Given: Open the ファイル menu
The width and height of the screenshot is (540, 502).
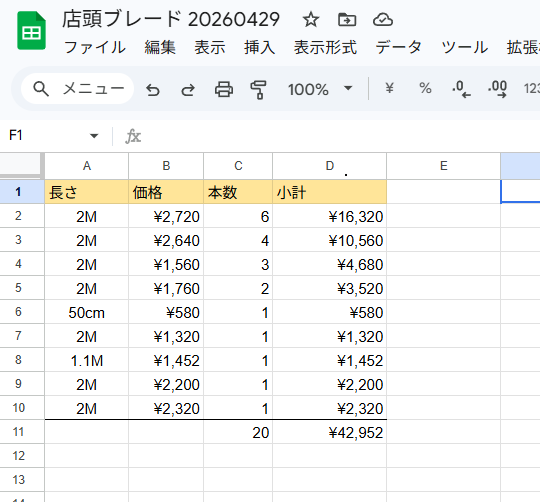Looking at the screenshot, I should tap(95, 48).
